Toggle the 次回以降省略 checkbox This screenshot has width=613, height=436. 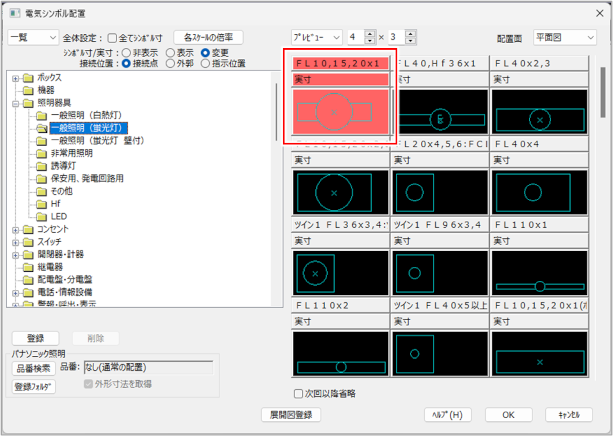[x=299, y=393]
